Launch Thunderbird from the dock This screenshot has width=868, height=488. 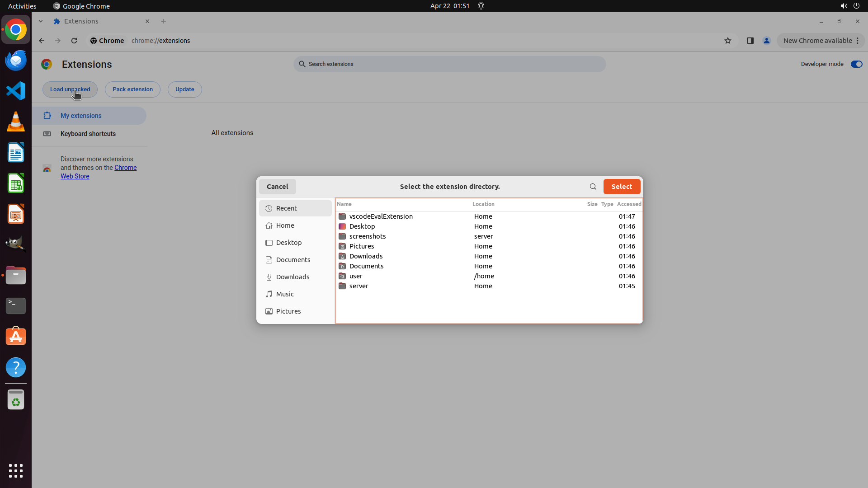click(16, 60)
